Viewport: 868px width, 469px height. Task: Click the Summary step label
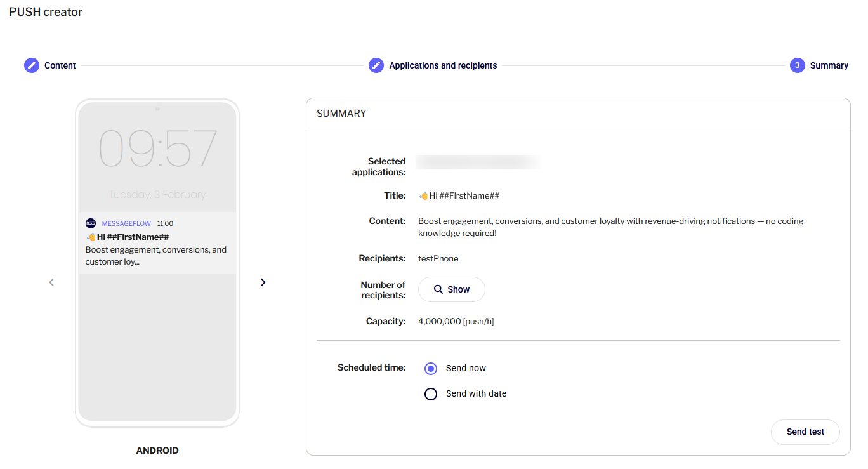[x=829, y=65]
